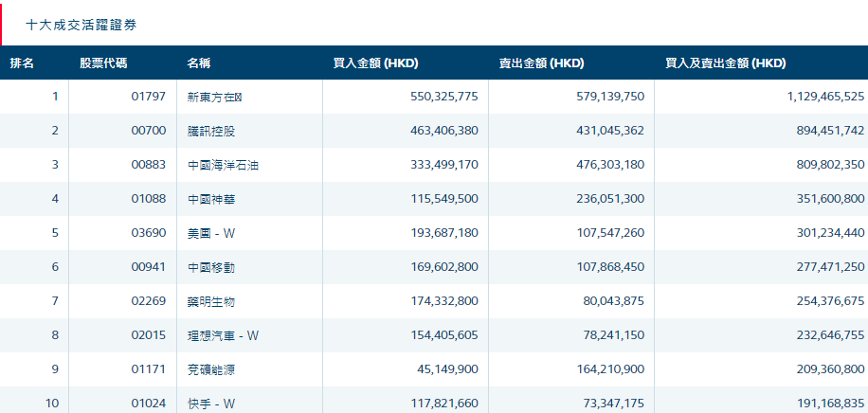Click total amount 209,360,800
The width and height of the screenshot is (868, 413).
tap(830, 369)
